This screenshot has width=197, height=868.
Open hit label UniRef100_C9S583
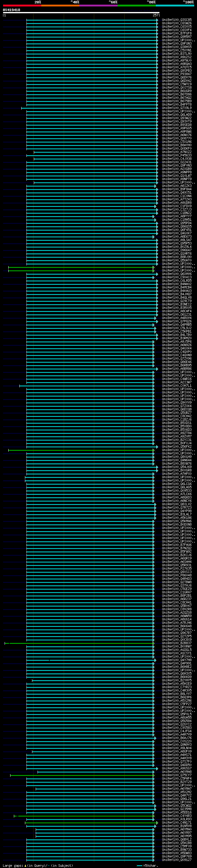(177, 728)
